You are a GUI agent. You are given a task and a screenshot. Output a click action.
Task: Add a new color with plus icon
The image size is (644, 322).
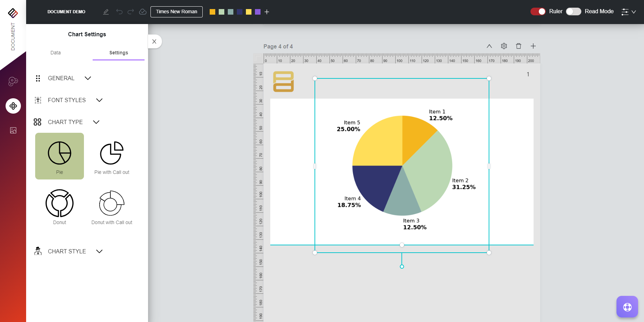(267, 12)
